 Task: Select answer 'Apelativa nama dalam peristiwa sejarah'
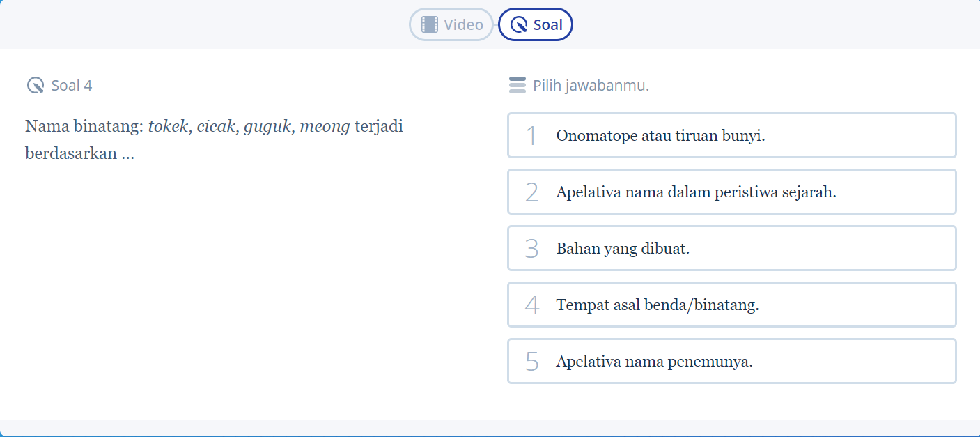click(731, 192)
